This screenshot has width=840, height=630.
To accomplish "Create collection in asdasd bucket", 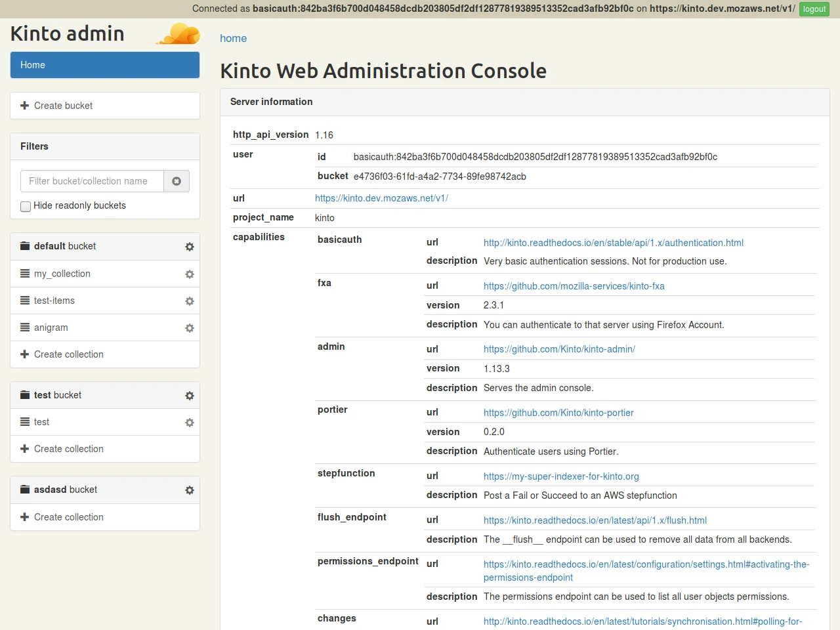I will point(105,517).
